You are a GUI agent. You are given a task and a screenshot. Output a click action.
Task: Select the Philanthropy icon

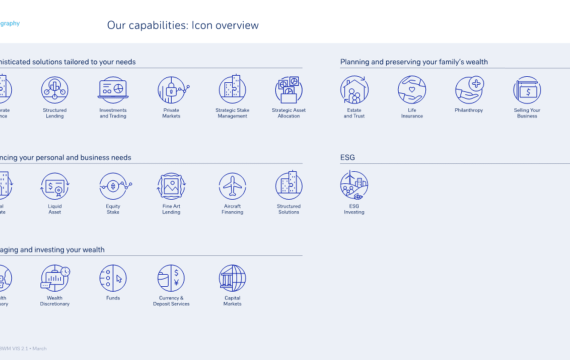(x=469, y=90)
